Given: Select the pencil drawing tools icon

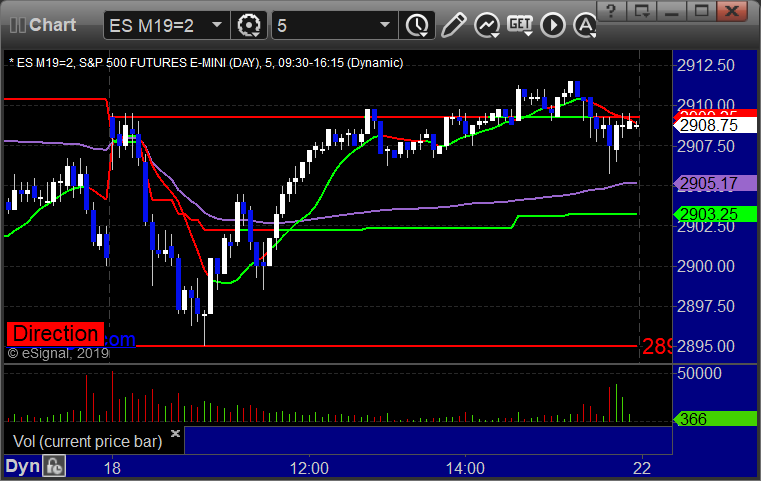Looking at the screenshot, I should pos(453,25).
